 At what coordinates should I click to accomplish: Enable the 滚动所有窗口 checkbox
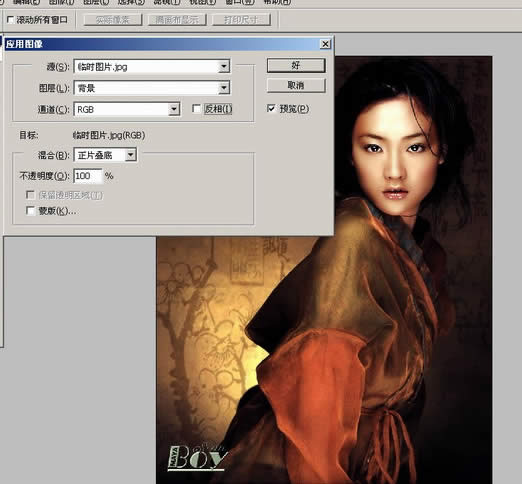point(10,20)
